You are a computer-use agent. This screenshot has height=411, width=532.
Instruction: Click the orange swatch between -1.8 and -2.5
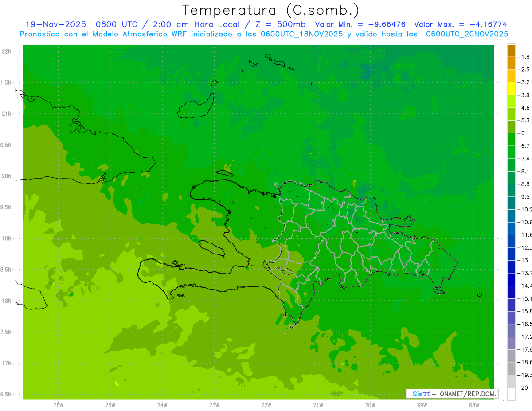[511, 63]
